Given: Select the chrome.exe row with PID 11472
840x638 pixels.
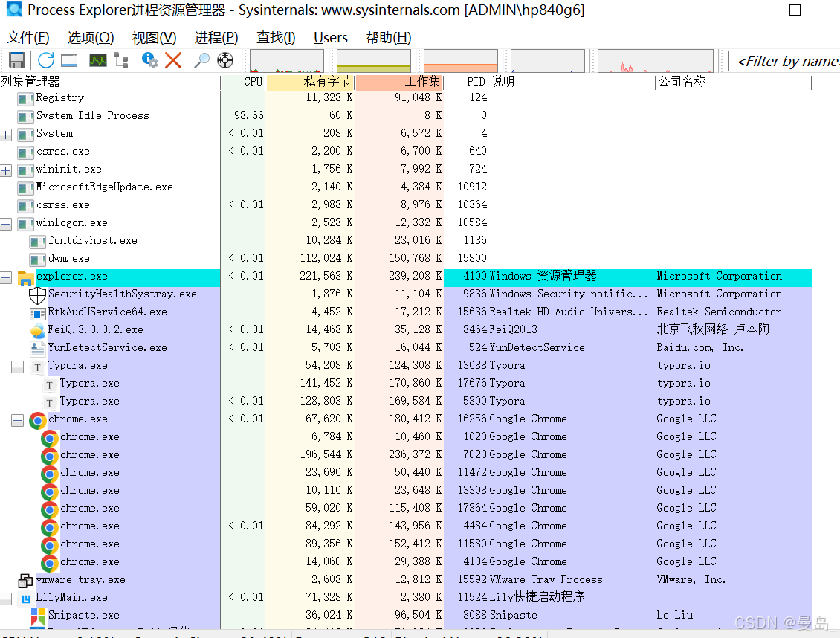Looking at the screenshot, I should (406, 472).
